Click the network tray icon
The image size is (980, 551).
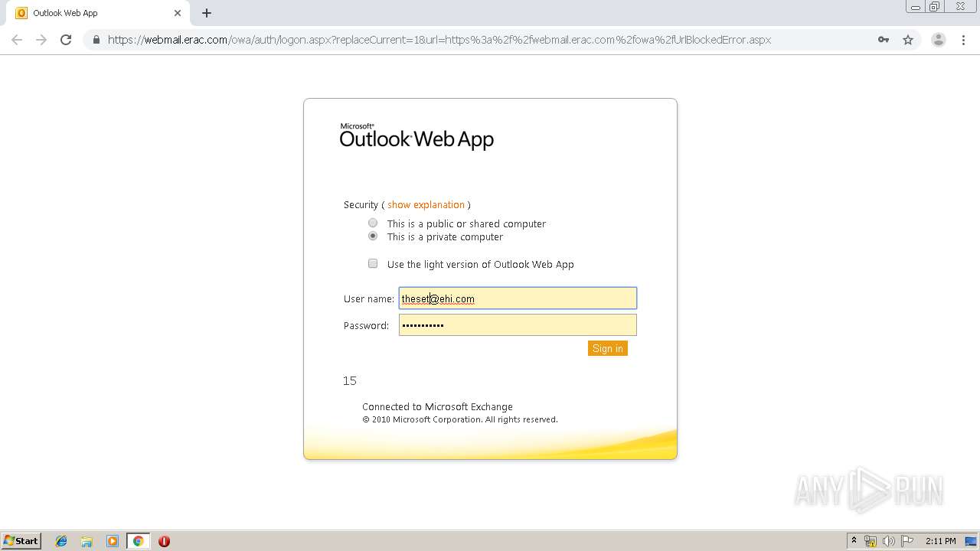tap(871, 541)
